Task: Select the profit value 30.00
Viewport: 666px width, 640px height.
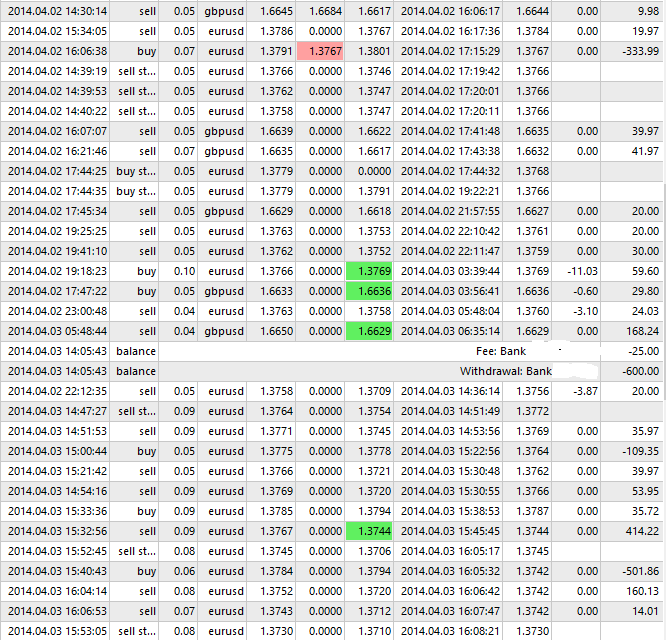Action: [645, 251]
